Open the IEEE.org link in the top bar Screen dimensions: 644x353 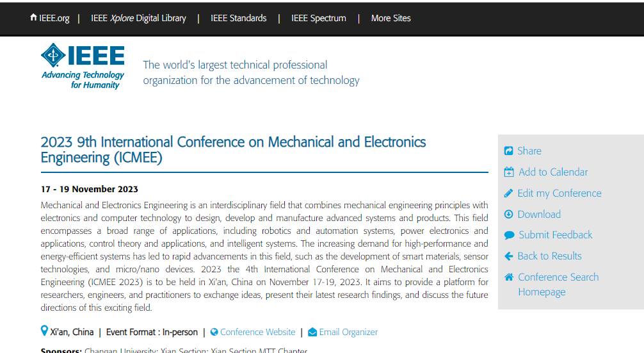point(54,18)
